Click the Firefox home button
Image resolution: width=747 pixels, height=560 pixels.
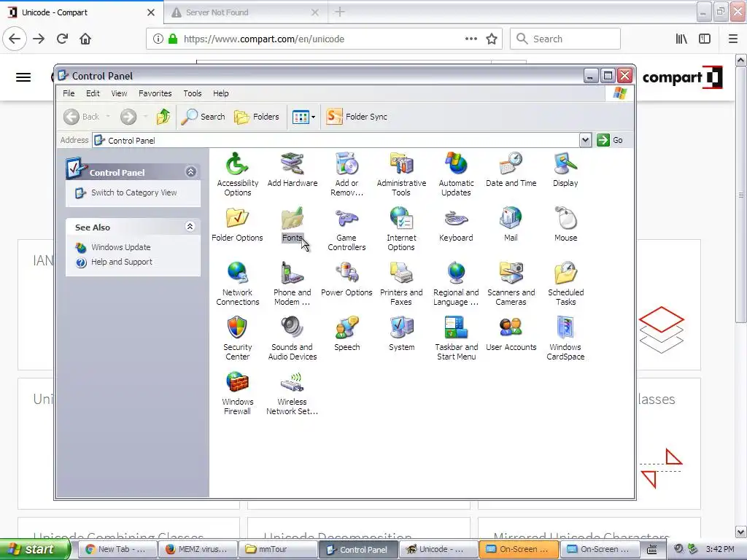[85, 39]
